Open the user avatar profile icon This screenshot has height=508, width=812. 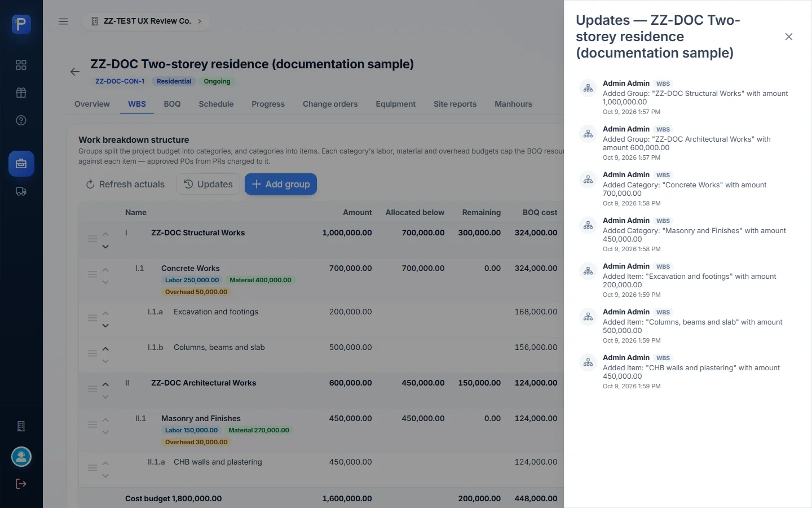click(21, 457)
